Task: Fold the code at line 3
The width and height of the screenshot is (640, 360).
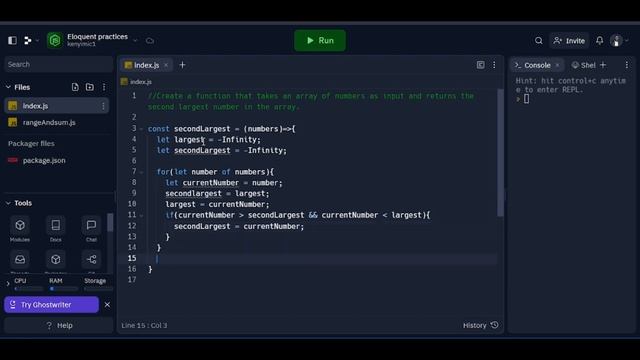Action: [x=141, y=129]
